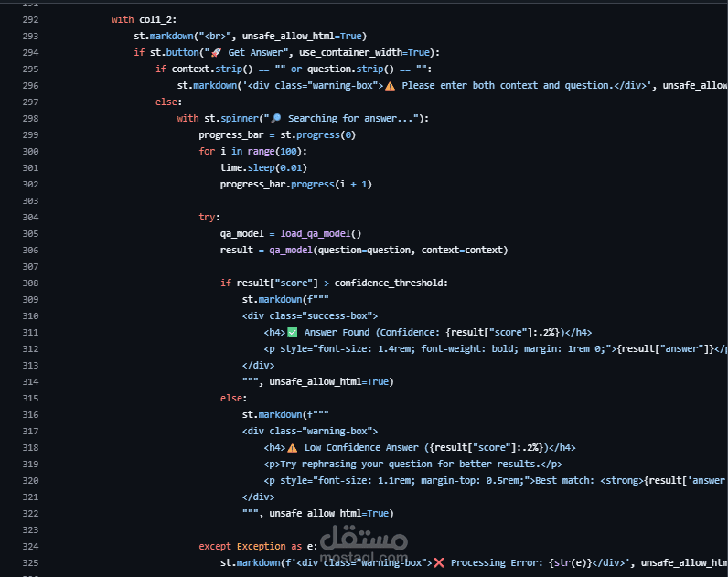Select line number 309
This screenshot has height=577, width=728.
31,300
